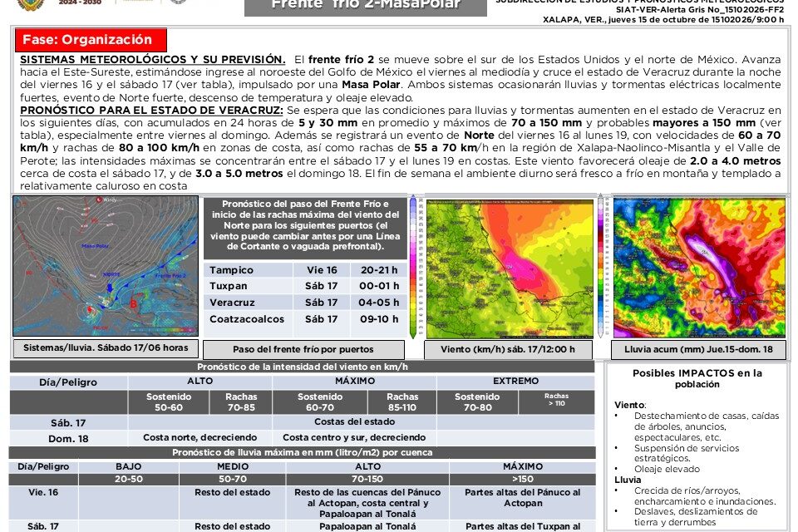Select the 'Tampico' port cell
Viewport: 798px width, 532px height.
[x=248, y=270]
